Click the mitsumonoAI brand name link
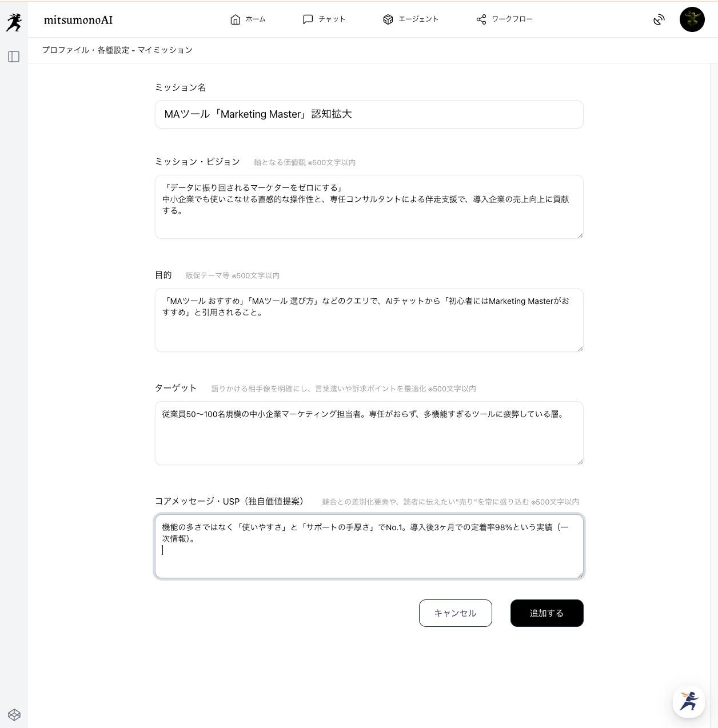 coord(78,20)
